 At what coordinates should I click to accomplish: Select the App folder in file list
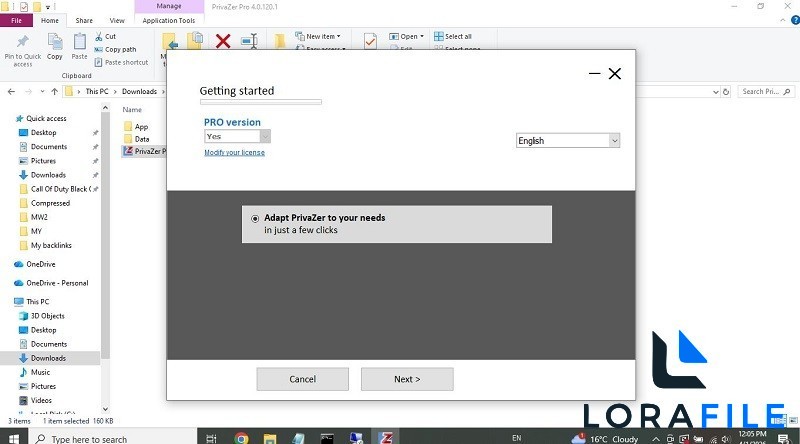[136, 127]
